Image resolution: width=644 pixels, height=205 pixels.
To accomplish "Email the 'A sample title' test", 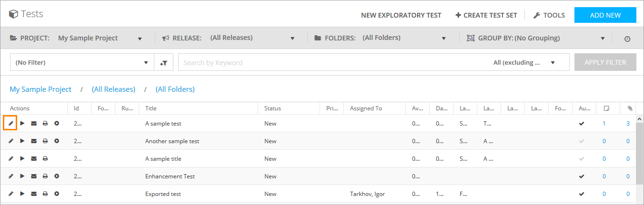I will point(34,159).
